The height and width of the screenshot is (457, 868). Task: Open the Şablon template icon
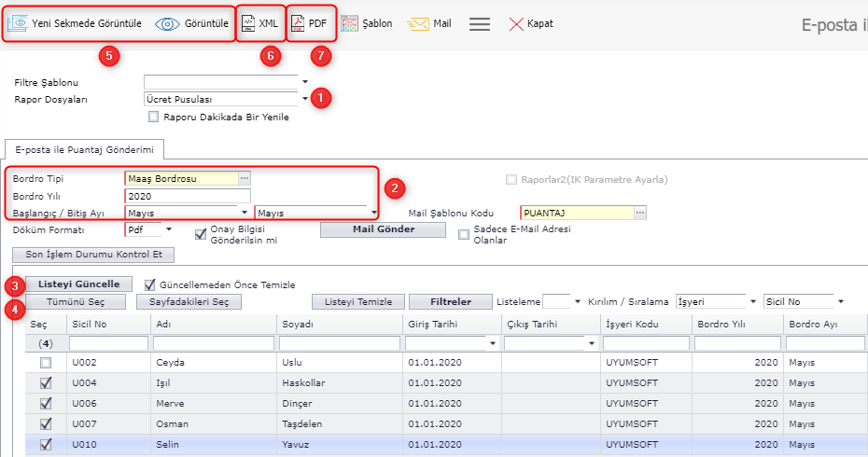(x=349, y=24)
